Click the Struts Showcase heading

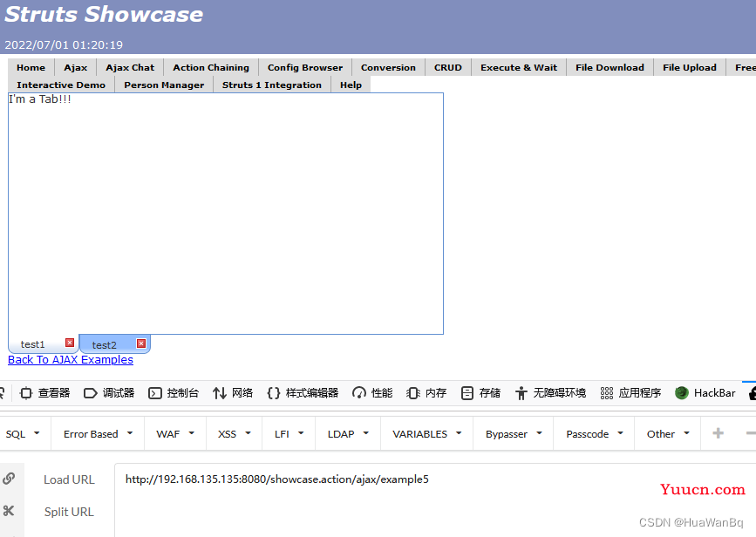pyautogui.click(x=104, y=15)
